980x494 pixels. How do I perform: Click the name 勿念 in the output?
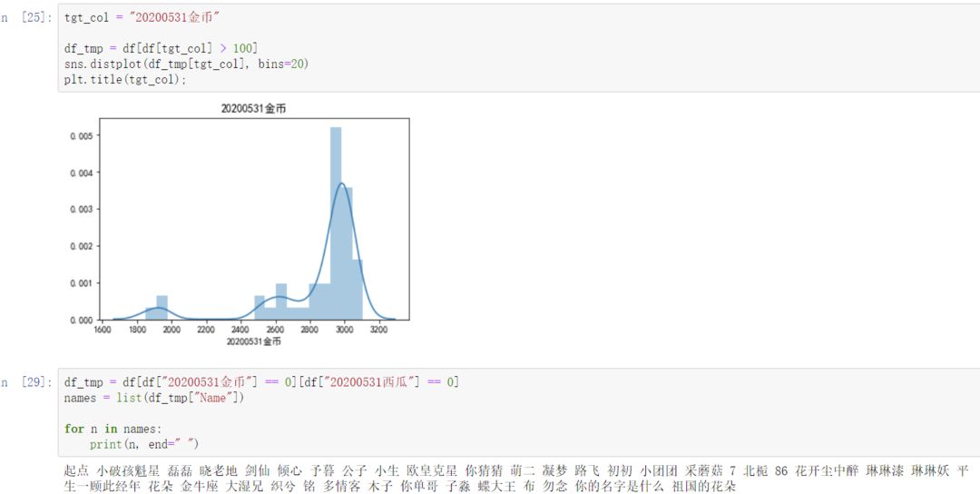[555, 486]
